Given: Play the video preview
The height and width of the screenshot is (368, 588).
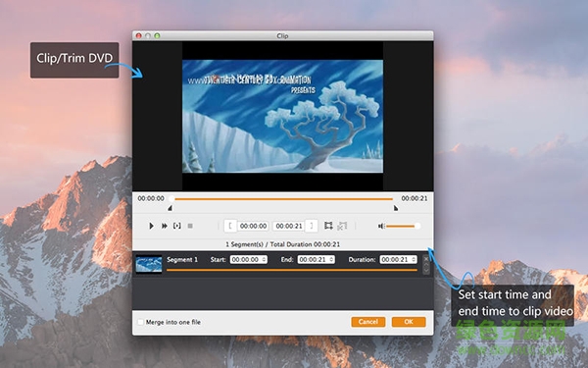Looking at the screenshot, I should 151,226.
